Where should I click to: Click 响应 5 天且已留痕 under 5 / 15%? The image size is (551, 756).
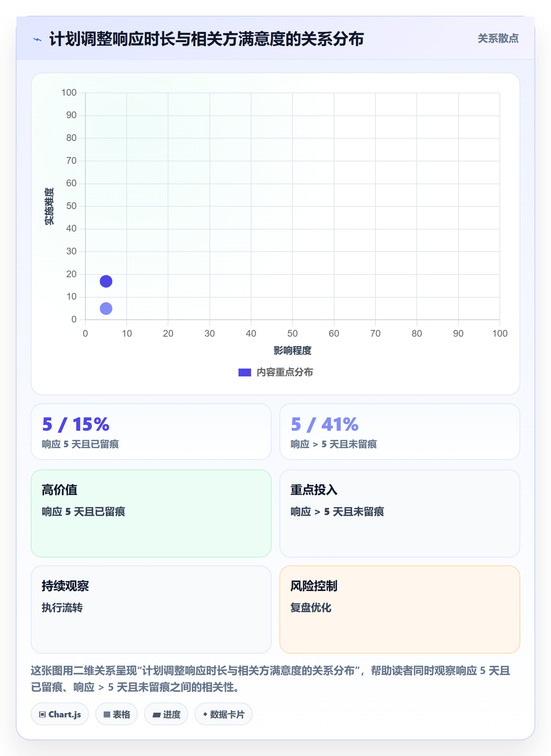tap(80, 444)
